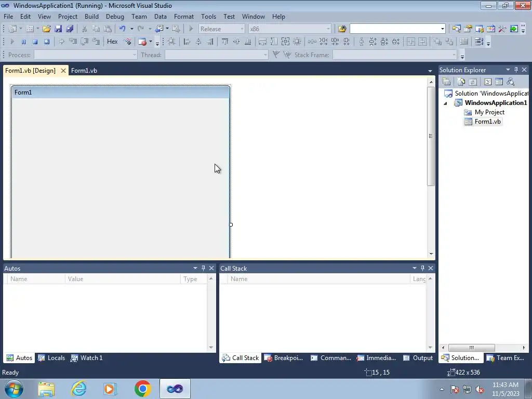This screenshot has width=532, height=399.
Task: Click Show All Files in Solution Explorer
Action: pyautogui.click(x=461, y=82)
